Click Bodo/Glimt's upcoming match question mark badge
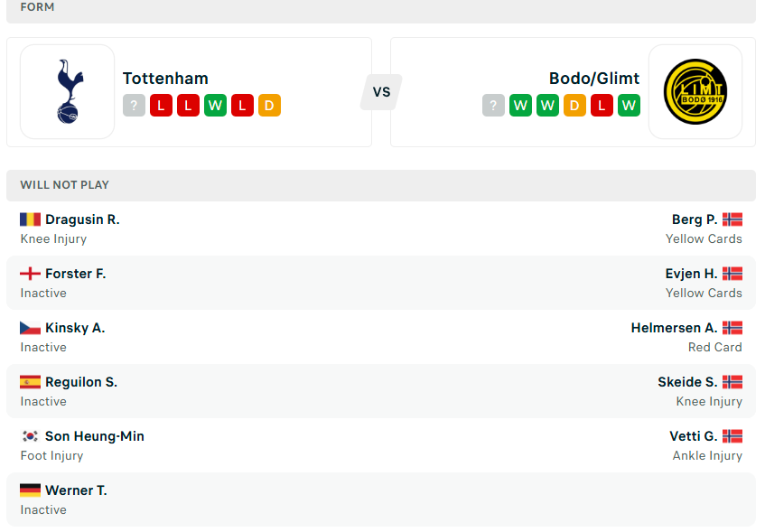Viewport: 765px width, 532px height. pos(493,106)
